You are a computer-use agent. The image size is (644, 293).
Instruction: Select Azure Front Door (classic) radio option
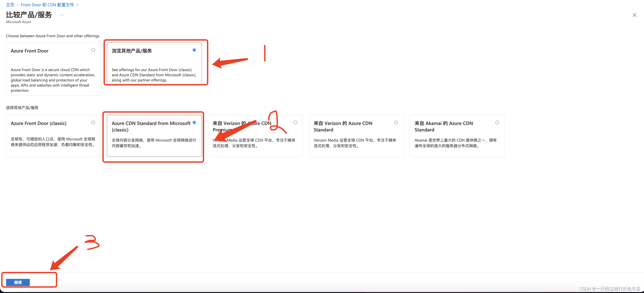click(93, 122)
